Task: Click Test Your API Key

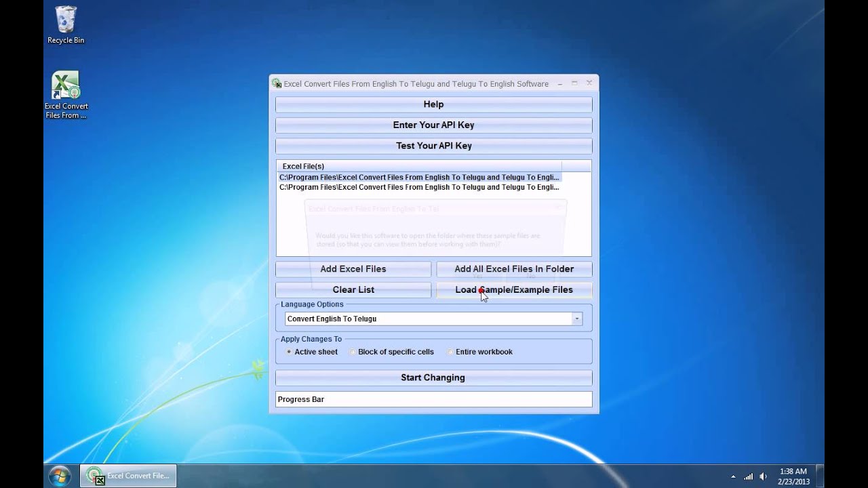Action: point(433,146)
